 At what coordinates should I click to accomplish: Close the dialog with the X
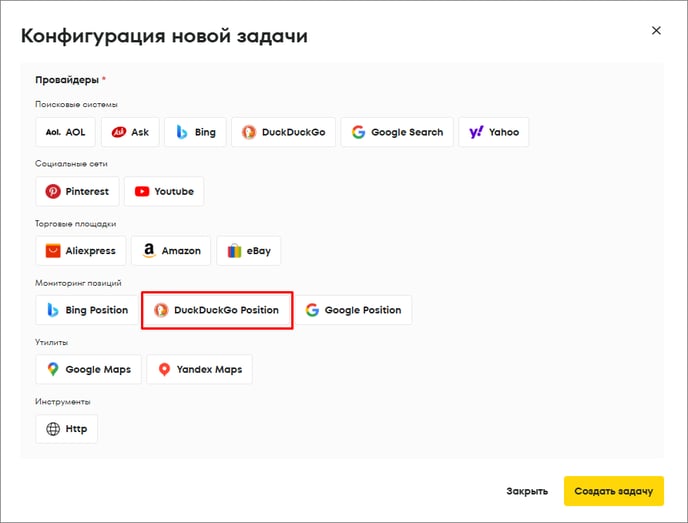(656, 31)
